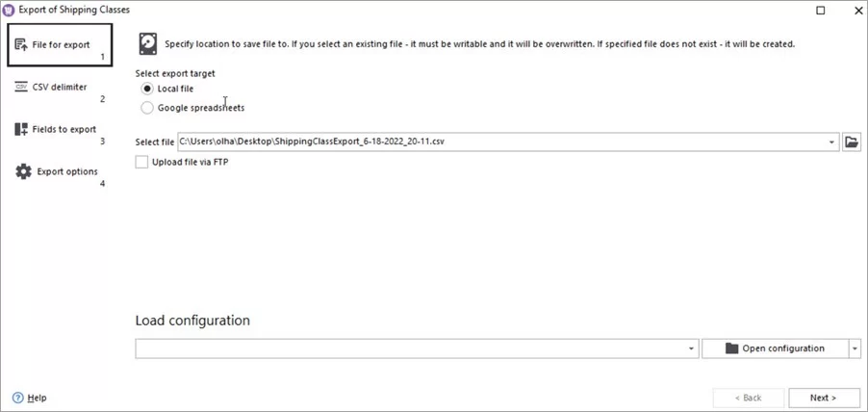Maximize the Export of Shipping Classes window

click(820, 10)
